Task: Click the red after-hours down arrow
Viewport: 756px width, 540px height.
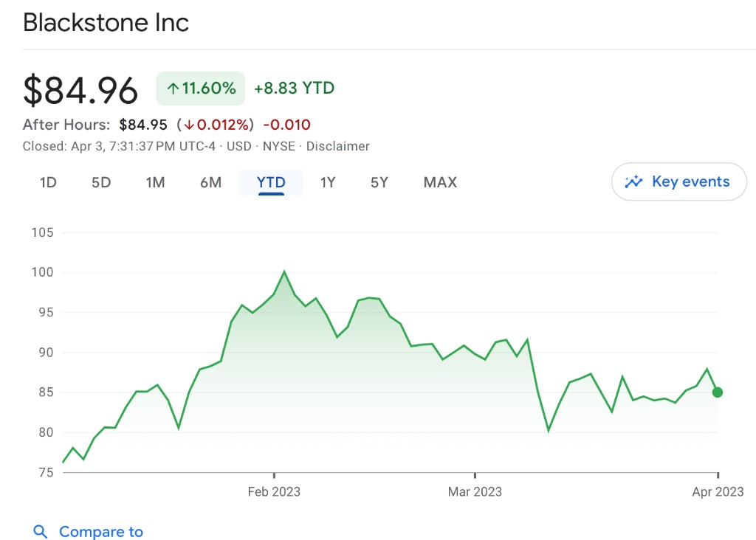Action: click(x=189, y=125)
